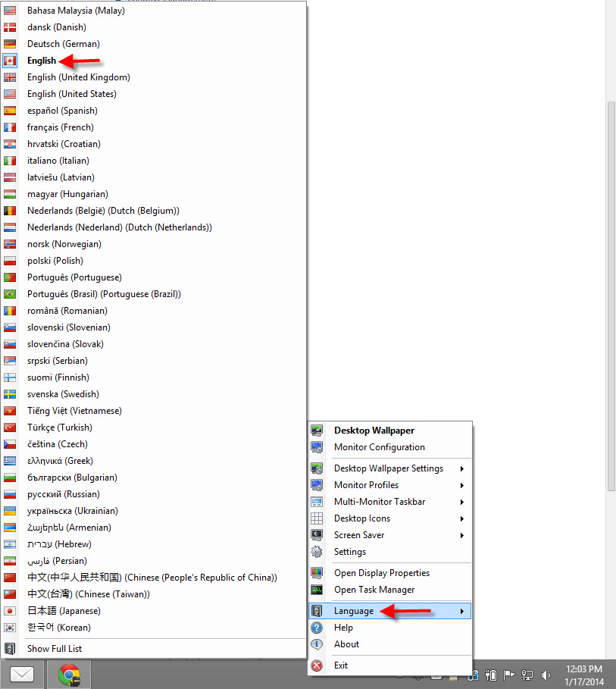Click the Desktop Icons grid icon
Image resolution: width=616 pixels, height=689 pixels.
(317, 518)
